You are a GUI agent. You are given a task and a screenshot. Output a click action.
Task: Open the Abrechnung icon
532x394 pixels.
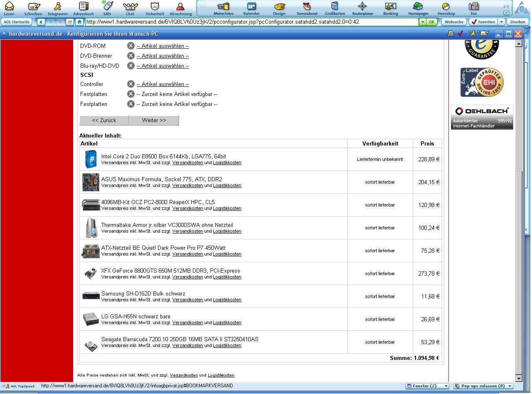[181, 8]
